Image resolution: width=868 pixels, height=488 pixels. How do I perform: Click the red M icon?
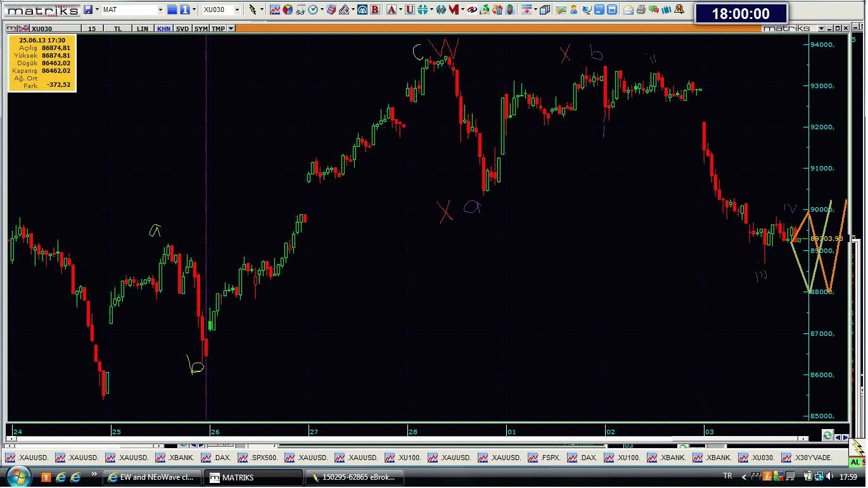[454, 10]
